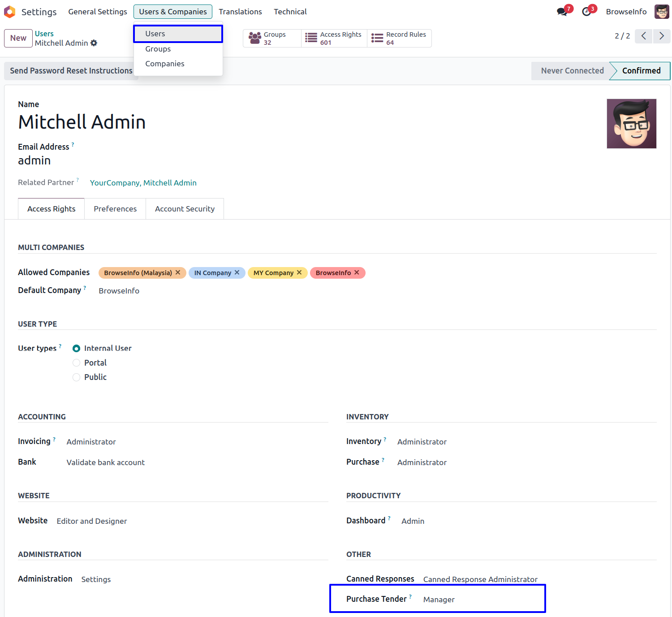
Task: Click the user avatar in top bar
Action: pos(662,12)
